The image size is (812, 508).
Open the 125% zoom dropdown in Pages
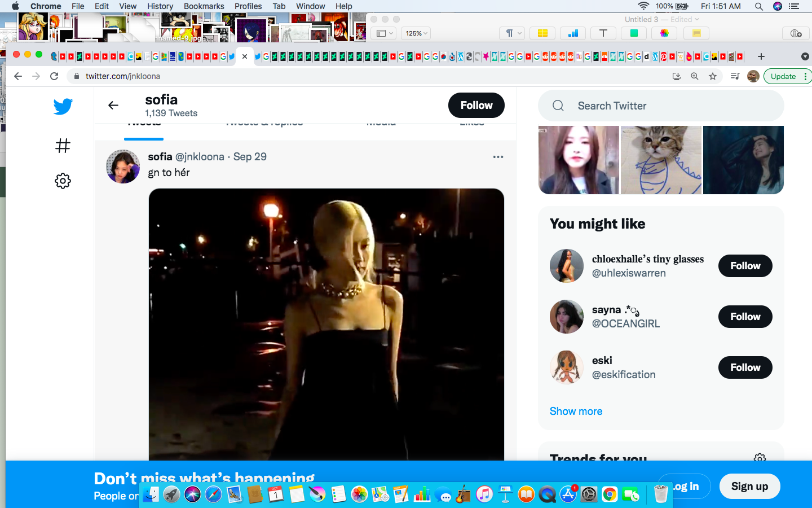pos(416,33)
